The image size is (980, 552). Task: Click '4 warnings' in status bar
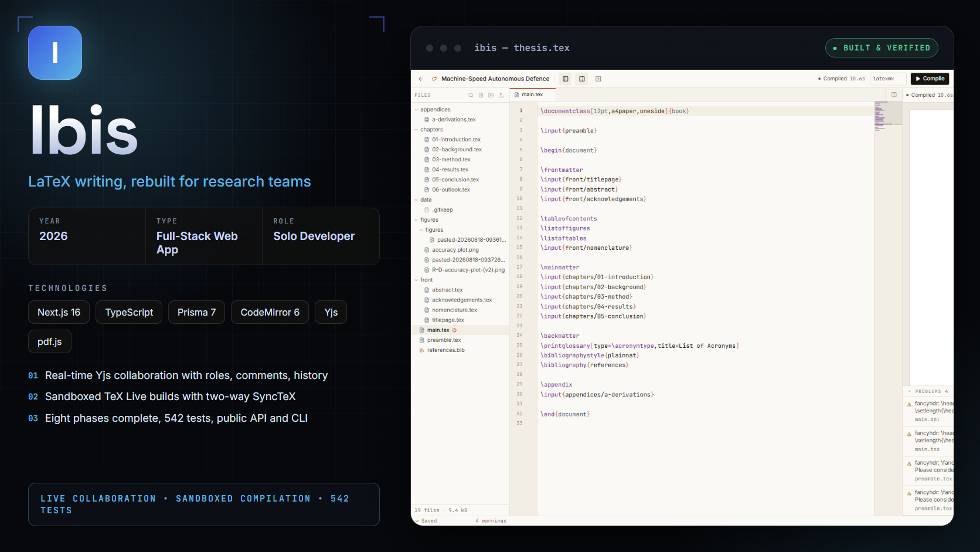(x=491, y=521)
